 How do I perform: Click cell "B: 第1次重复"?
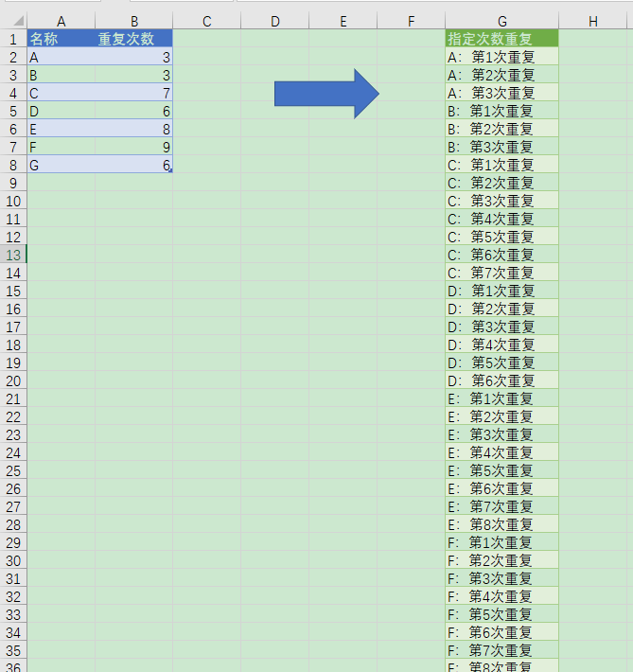tap(502, 111)
